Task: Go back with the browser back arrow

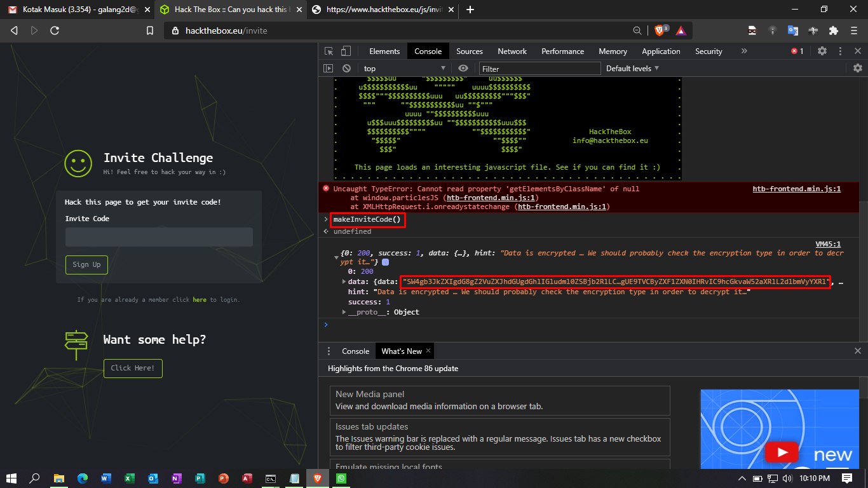Action: coord(14,30)
